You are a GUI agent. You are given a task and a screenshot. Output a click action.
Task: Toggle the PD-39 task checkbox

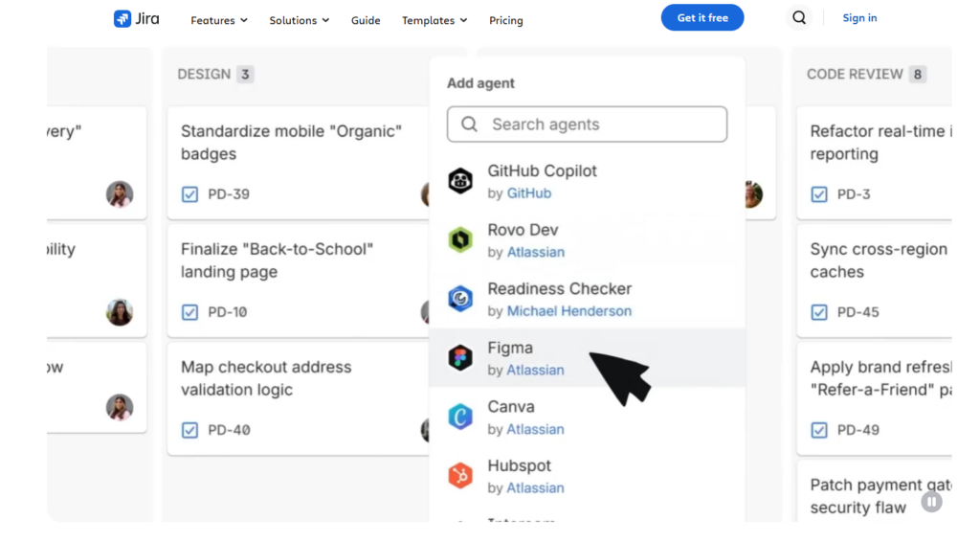(x=190, y=194)
